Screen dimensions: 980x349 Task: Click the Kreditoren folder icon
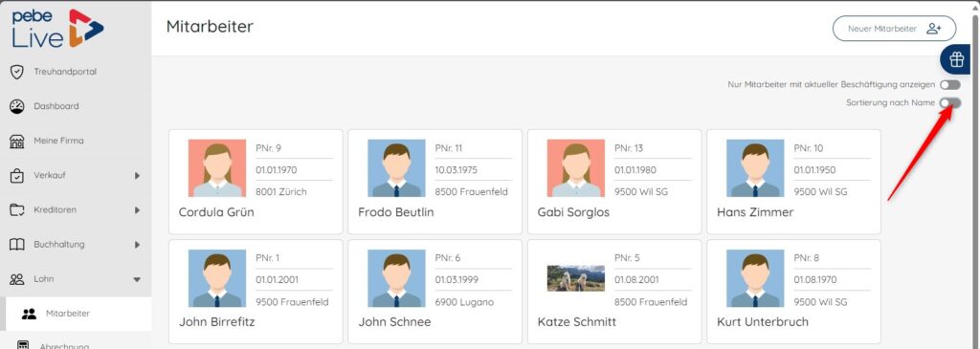point(17,209)
